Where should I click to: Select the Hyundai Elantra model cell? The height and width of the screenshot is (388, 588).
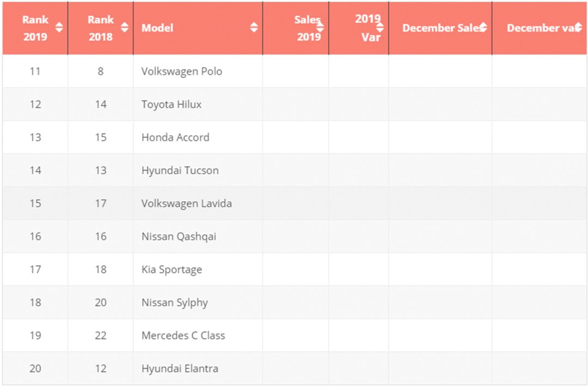click(x=180, y=368)
